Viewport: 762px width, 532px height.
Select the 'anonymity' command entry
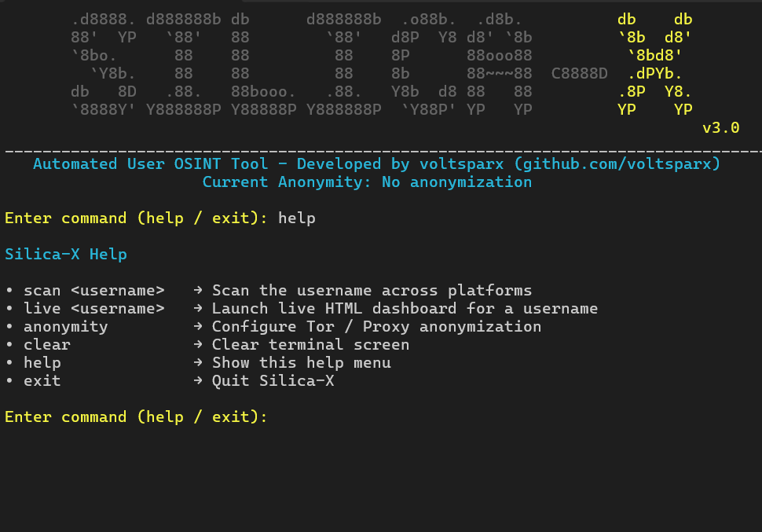66,327
